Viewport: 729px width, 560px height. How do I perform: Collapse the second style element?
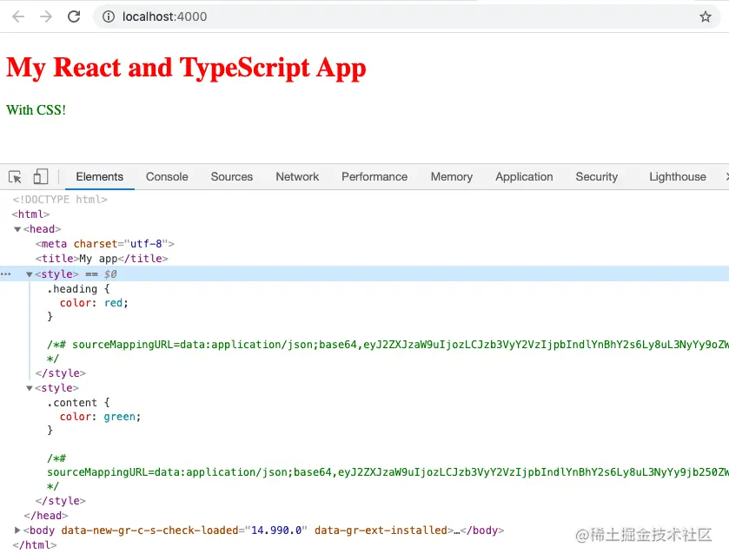pos(30,388)
